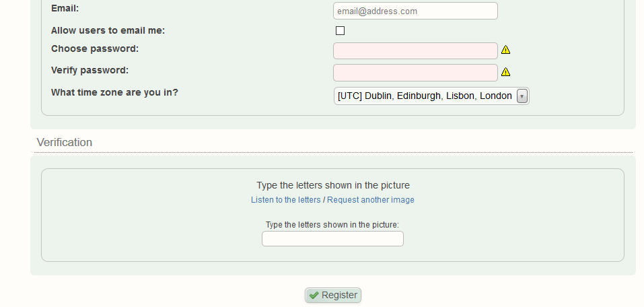Image resolution: width=644 pixels, height=307 pixels.
Task: Click the What time zone label
Action: [114, 92]
